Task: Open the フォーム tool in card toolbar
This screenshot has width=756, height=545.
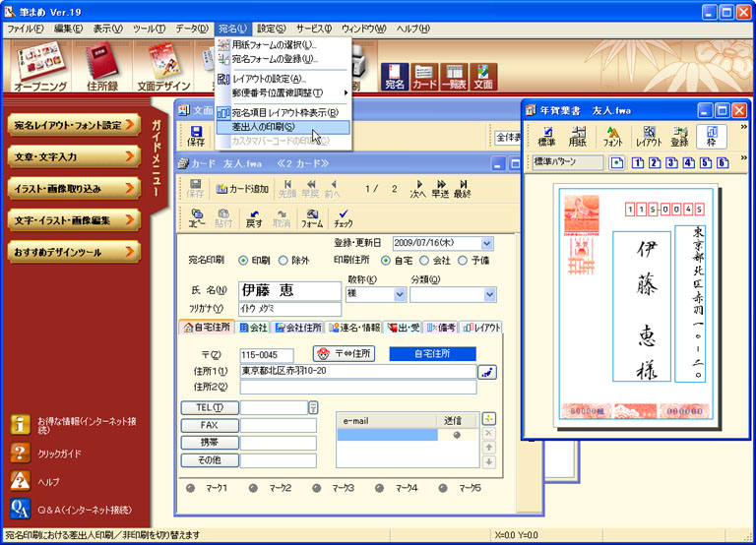Action: point(311,217)
